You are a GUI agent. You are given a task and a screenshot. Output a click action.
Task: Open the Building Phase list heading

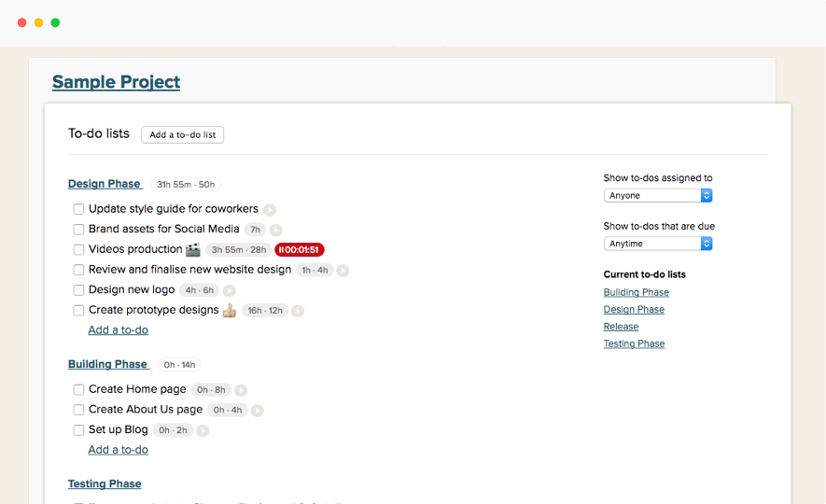[x=107, y=364]
